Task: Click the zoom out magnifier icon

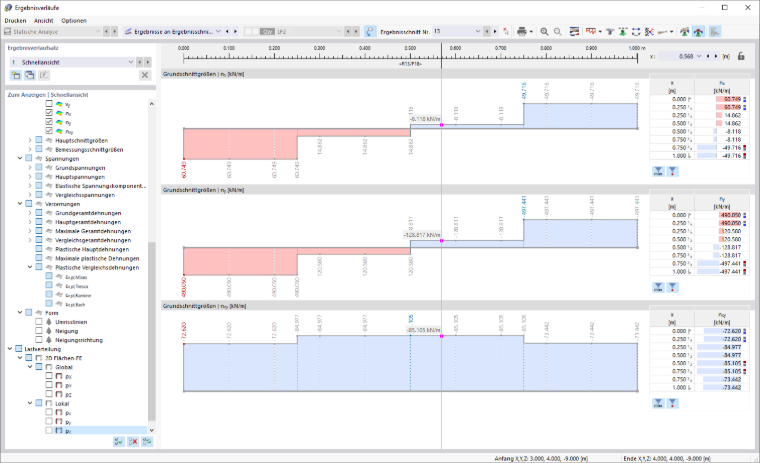Action: click(558, 32)
